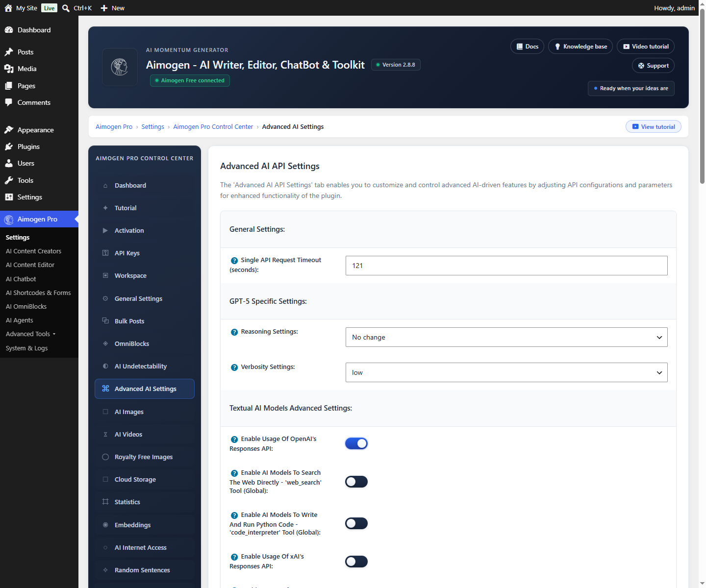Viewport: 706px width, 588px height.
Task: Expand the Advanced Tools submenu
Action: (x=31, y=334)
